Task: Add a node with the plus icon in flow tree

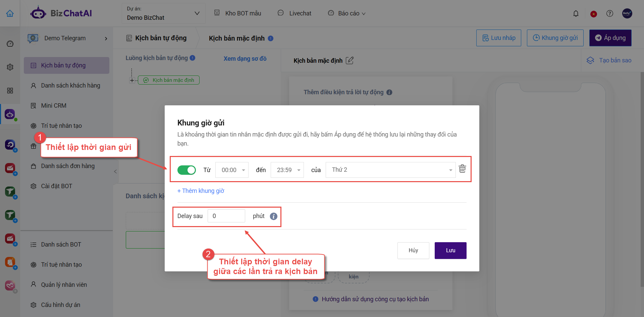Action: 132,81
